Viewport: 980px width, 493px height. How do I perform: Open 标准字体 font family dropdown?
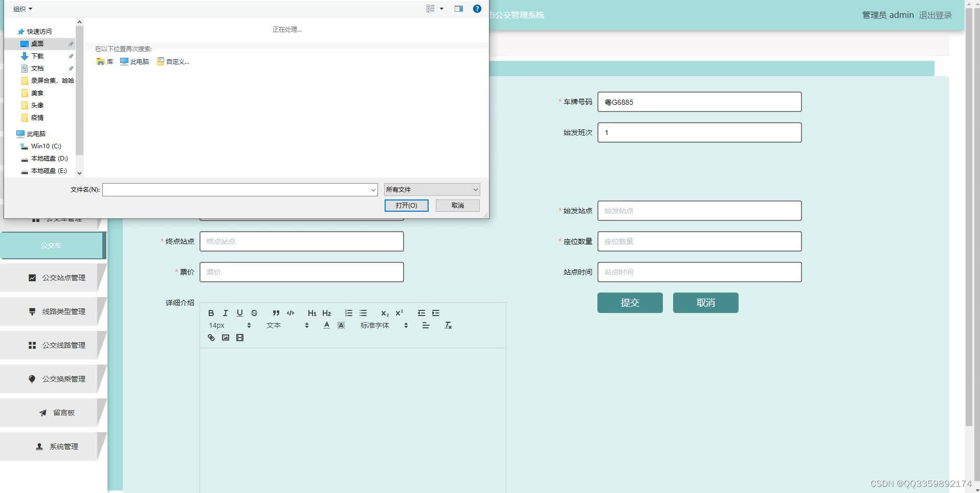(384, 325)
